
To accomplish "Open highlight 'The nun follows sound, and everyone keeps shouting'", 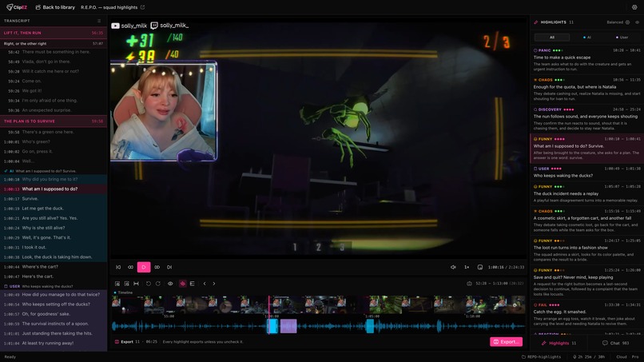I will point(586,119).
